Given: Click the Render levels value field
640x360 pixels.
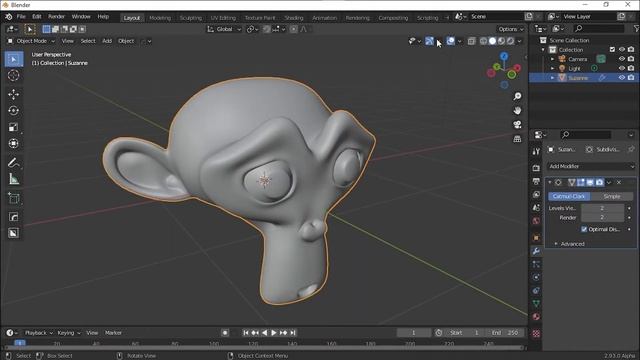Looking at the screenshot, I should tap(602, 218).
